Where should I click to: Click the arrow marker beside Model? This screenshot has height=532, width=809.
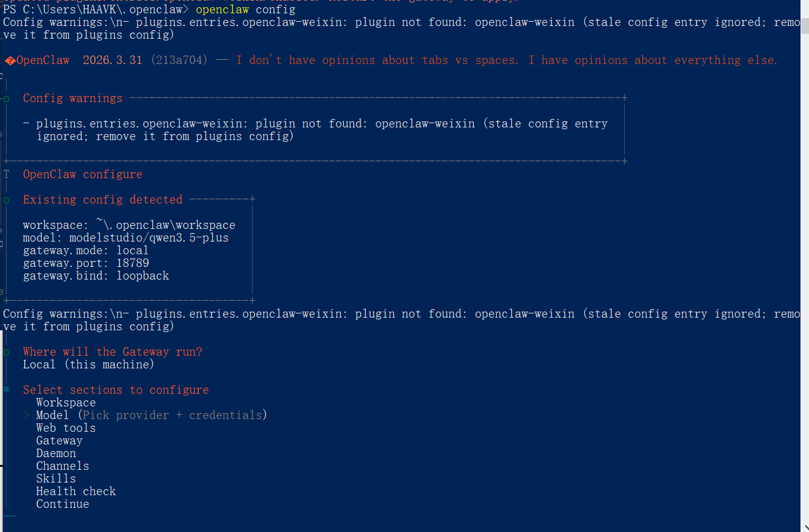coord(27,415)
